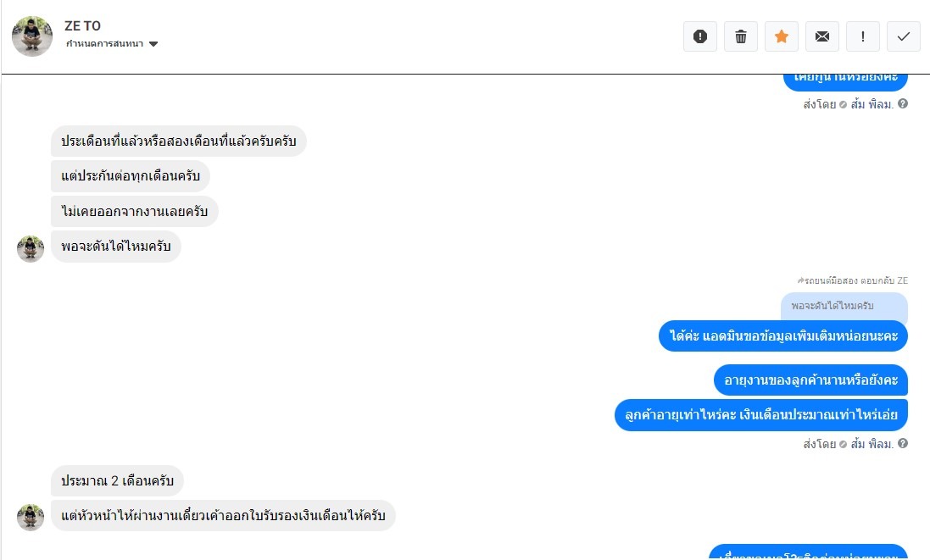Click avatar beside พอจะดันได้ไหมครับ message
Screen dimensions: 930x560
click(x=31, y=248)
